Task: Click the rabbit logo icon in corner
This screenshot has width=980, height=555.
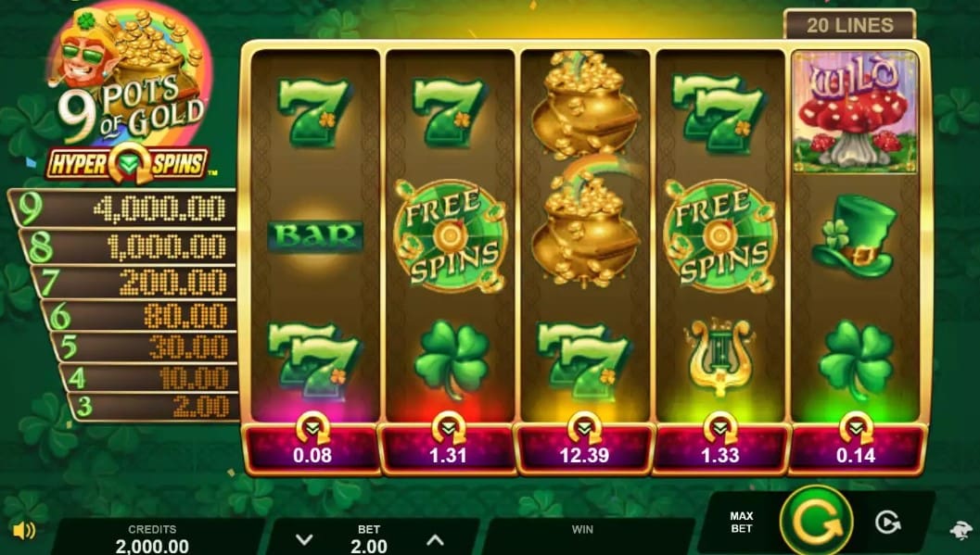Action: tap(961, 531)
